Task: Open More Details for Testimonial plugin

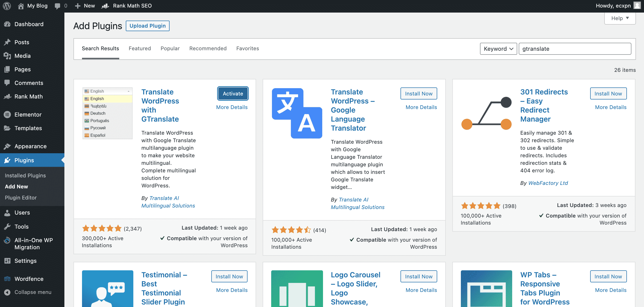Action: [232, 290]
